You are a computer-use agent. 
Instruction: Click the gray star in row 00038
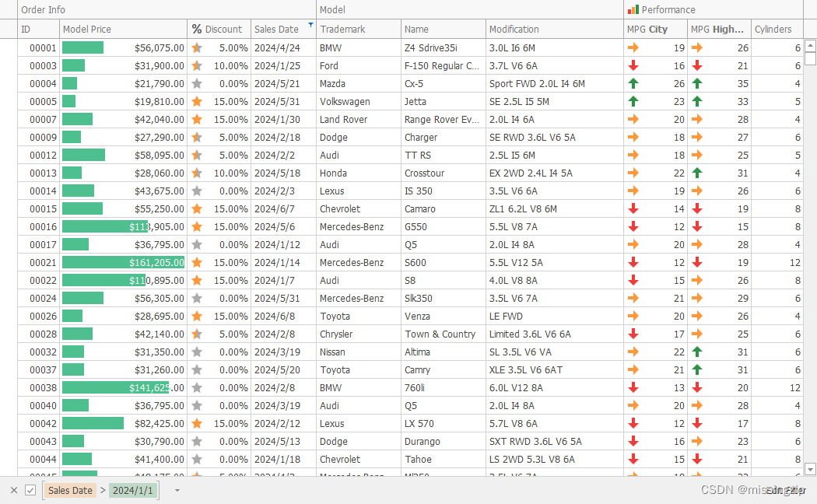(196, 387)
